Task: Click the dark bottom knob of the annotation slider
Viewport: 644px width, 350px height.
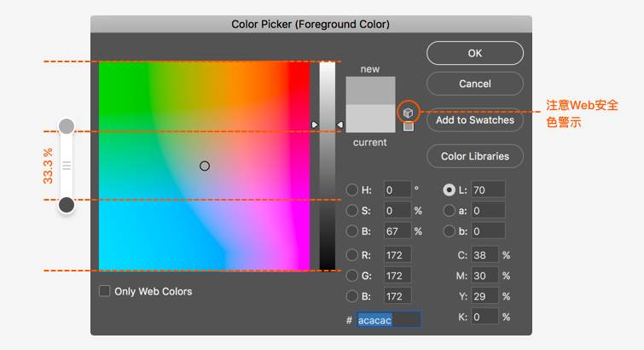Action: [x=67, y=205]
